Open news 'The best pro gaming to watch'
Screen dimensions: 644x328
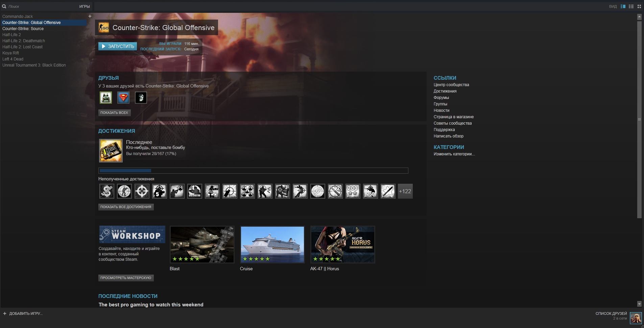[x=151, y=305]
